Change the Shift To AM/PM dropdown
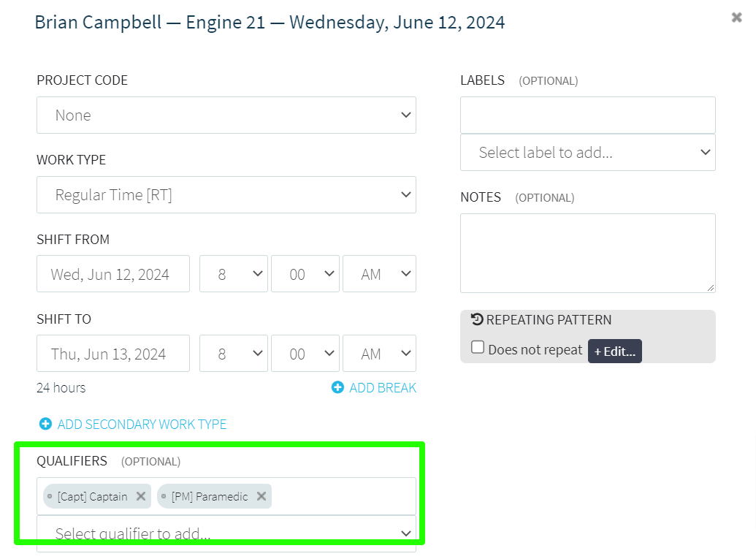This screenshot has width=756, height=559. click(x=379, y=354)
